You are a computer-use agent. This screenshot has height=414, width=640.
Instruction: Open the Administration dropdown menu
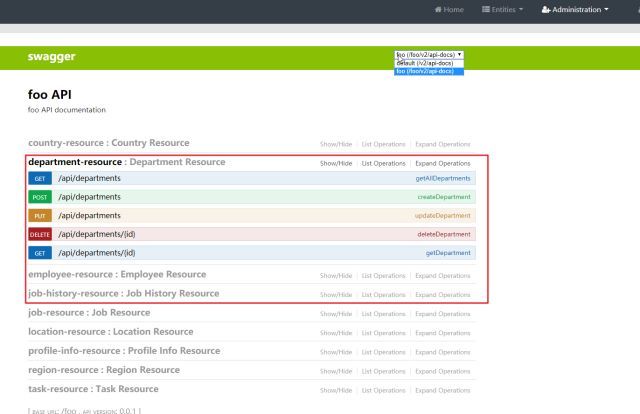pos(575,9)
